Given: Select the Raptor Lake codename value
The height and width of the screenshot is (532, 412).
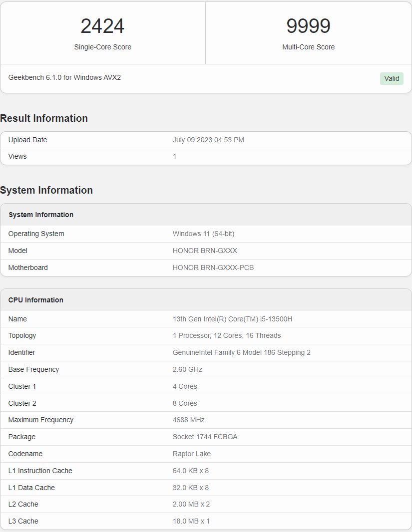Looking at the screenshot, I should [191, 454].
